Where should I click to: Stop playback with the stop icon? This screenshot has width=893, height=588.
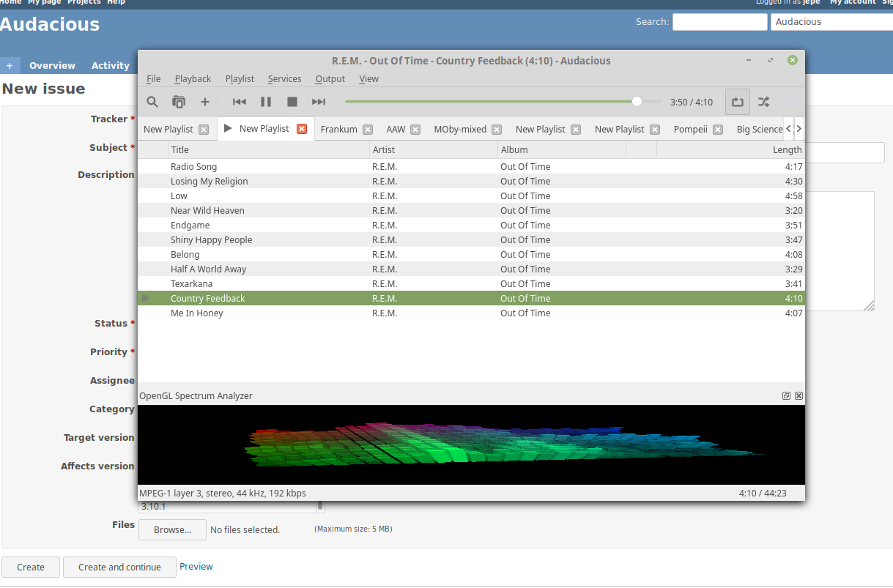[x=292, y=102]
